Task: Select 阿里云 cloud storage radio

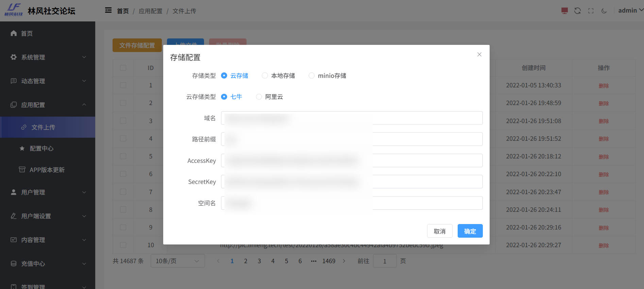Action: 270,97
